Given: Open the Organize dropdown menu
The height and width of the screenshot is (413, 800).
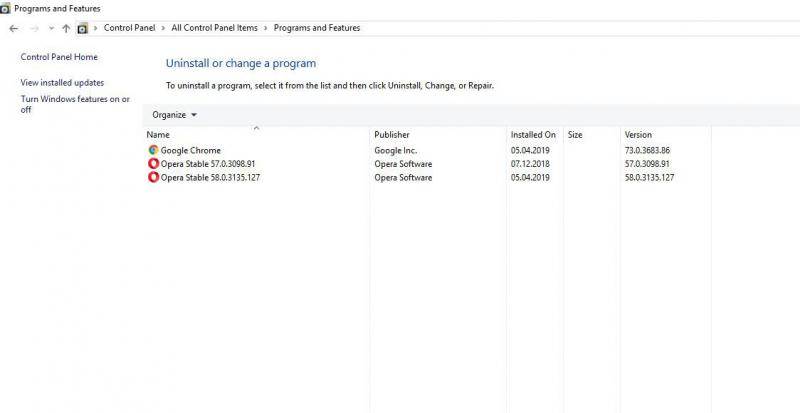Looking at the screenshot, I should (174, 115).
